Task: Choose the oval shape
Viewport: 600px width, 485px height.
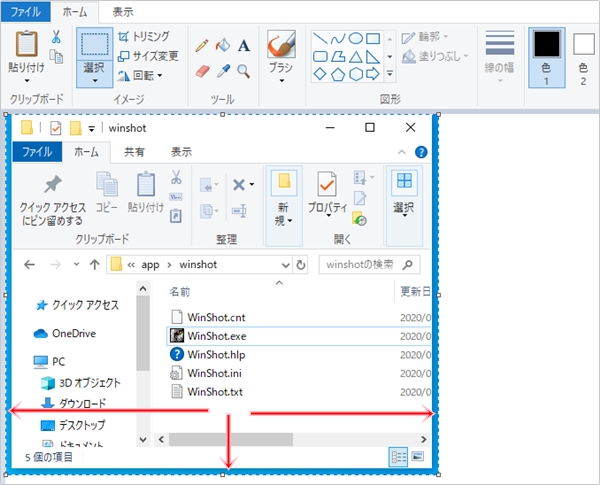Action: [355, 38]
